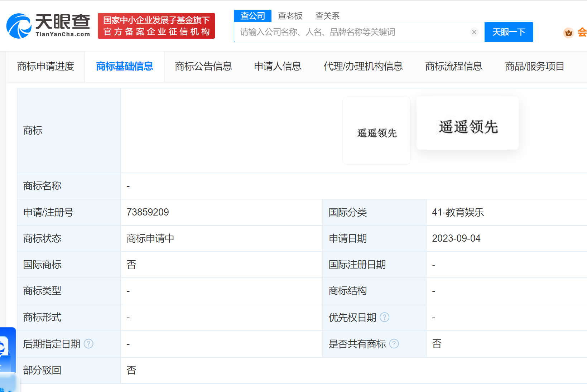Image resolution: width=587 pixels, height=392 pixels.
Task: Open the crown membership icon
Action: pos(568,33)
